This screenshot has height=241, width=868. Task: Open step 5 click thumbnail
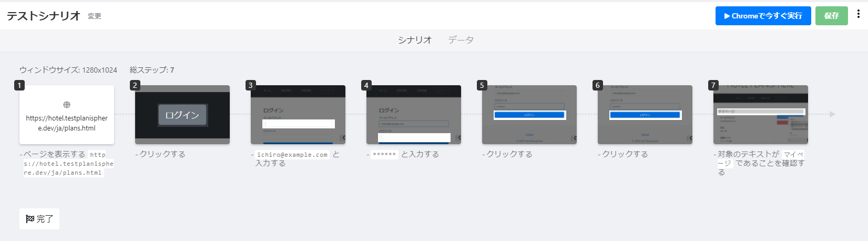(x=529, y=115)
